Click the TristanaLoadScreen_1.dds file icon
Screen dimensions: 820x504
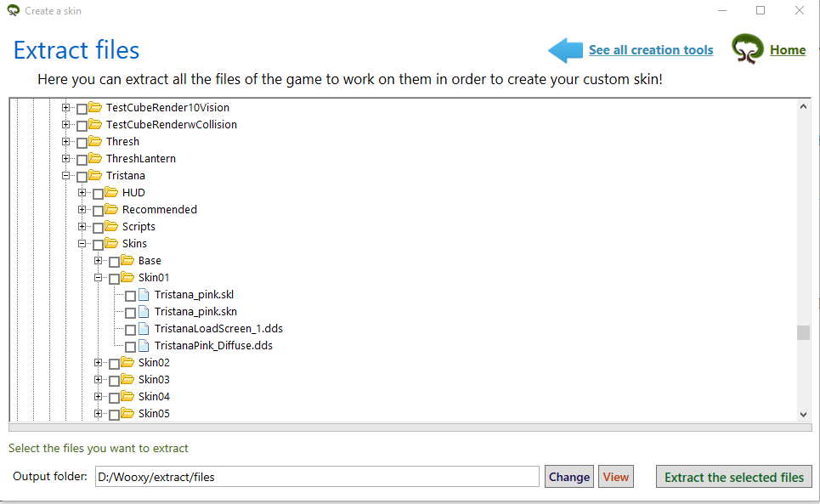pyautogui.click(x=144, y=329)
